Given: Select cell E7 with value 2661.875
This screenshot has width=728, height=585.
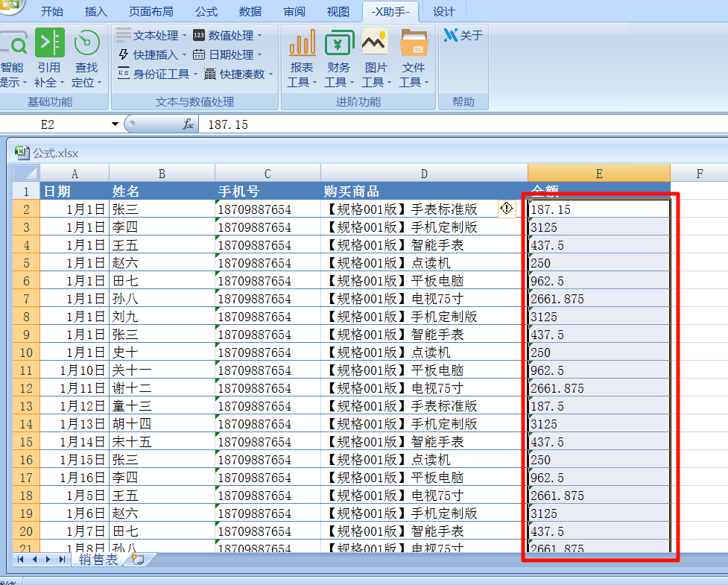Looking at the screenshot, I should pyautogui.click(x=599, y=299).
